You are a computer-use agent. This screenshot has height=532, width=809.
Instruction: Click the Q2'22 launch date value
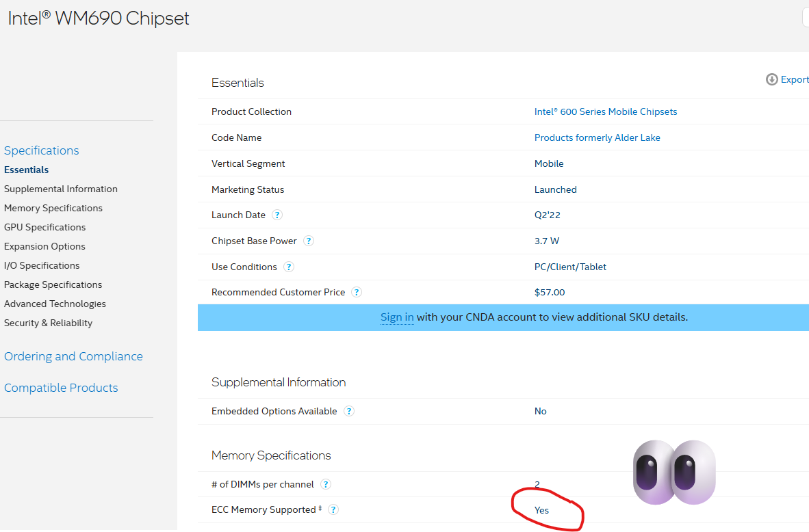coord(547,215)
